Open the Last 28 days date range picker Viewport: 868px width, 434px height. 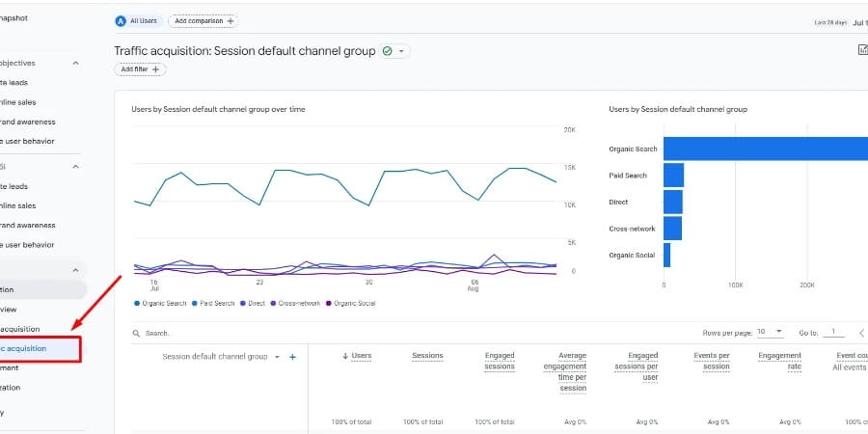840,23
